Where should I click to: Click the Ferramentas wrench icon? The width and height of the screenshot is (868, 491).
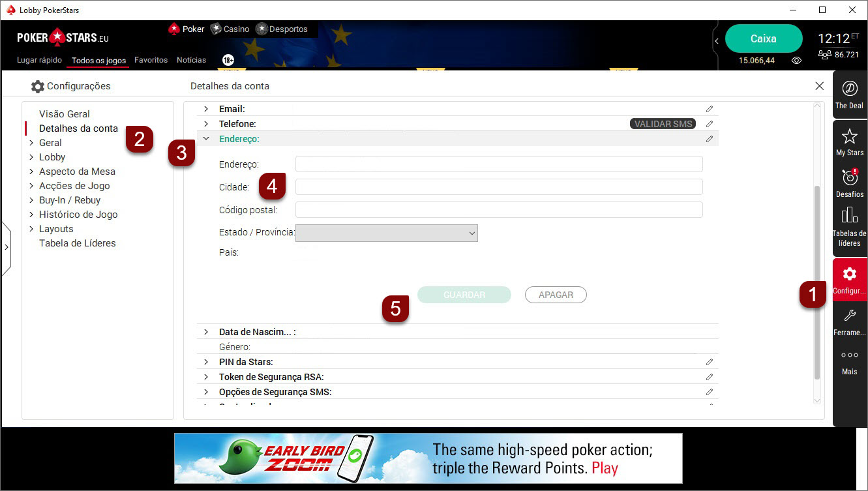pos(849,316)
